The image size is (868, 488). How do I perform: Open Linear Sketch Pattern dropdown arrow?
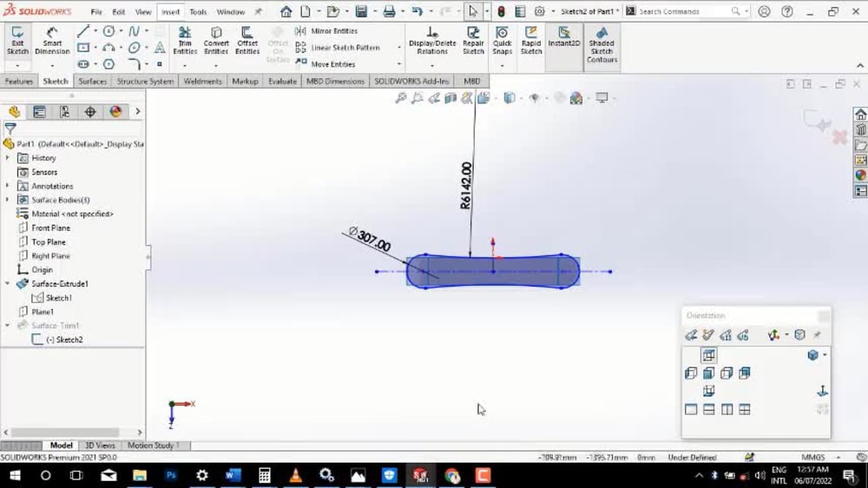(398, 48)
